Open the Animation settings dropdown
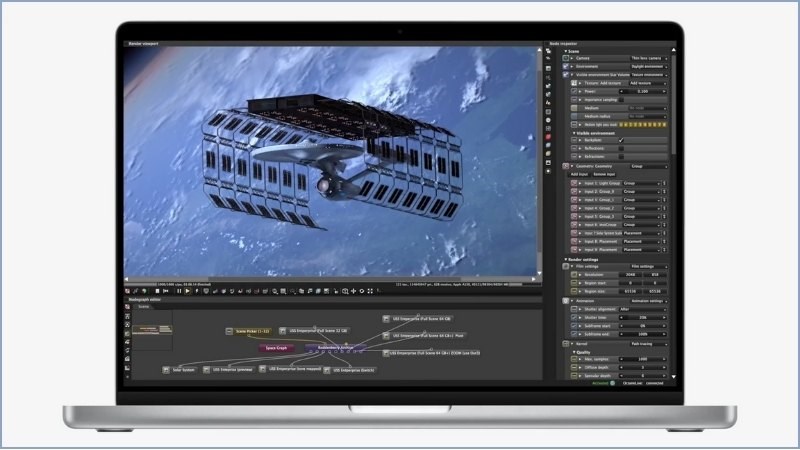The width and height of the screenshot is (800, 450). [x=648, y=301]
